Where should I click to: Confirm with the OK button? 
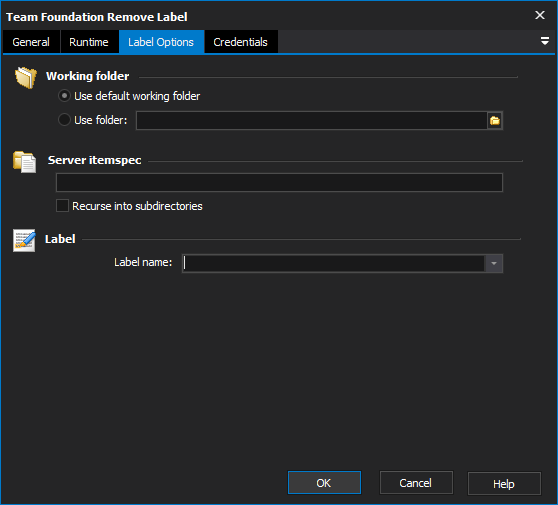(324, 483)
